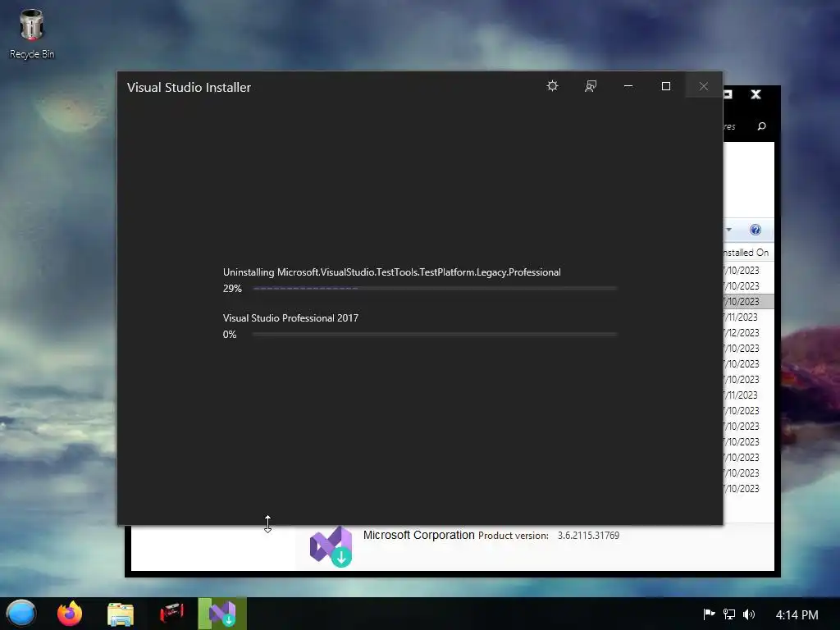The image size is (840, 630).
Task: Open the Action Center flag in system tray
Action: click(709, 614)
